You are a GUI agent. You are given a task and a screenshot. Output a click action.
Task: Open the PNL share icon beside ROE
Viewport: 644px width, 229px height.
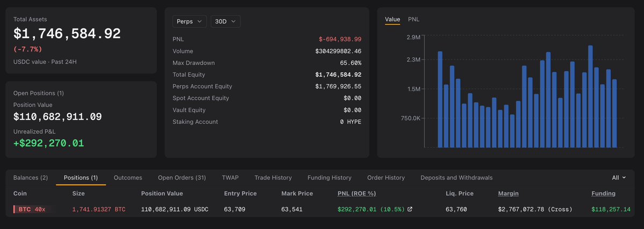pyautogui.click(x=409, y=209)
